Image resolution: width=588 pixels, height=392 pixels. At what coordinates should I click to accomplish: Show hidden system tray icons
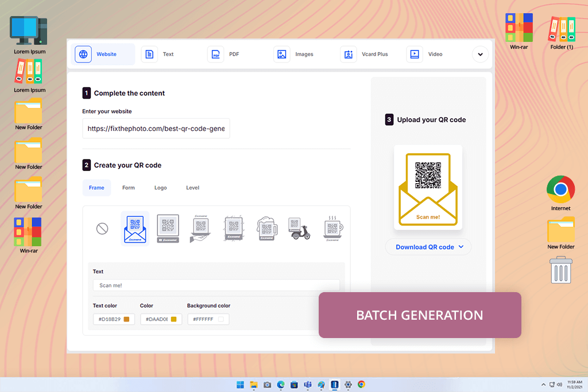click(543, 385)
